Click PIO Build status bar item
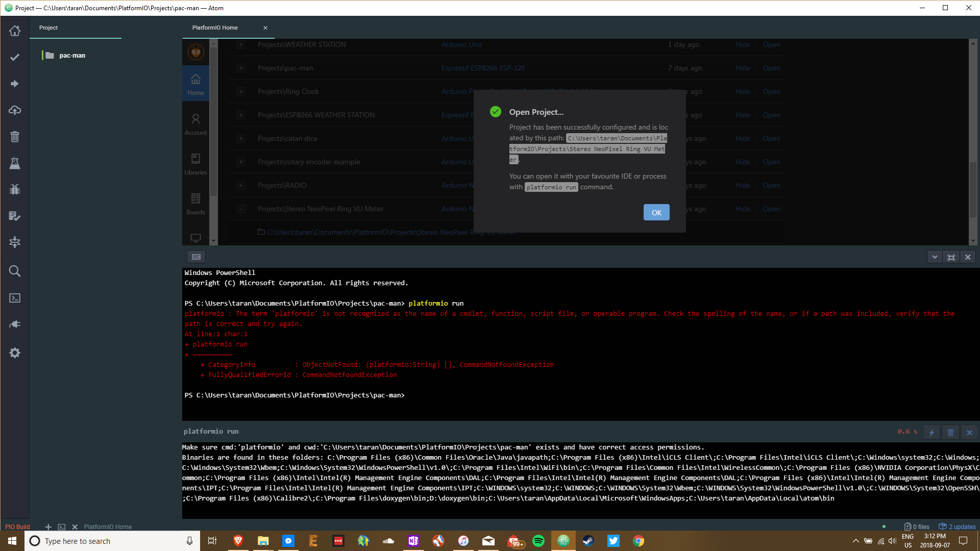 point(17,527)
